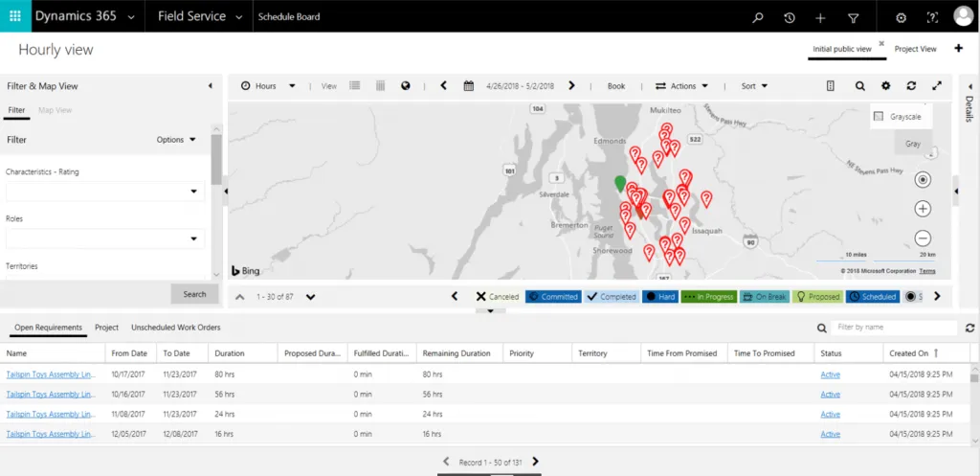Click the search icon in board toolbar
The width and height of the screenshot is (980, 476).
[x=860, y=86]
